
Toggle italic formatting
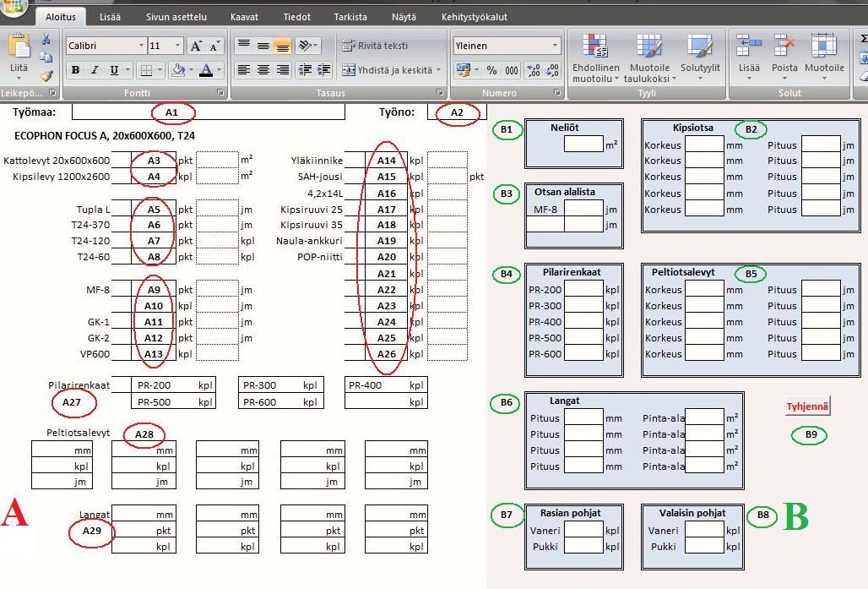(95, 70)
